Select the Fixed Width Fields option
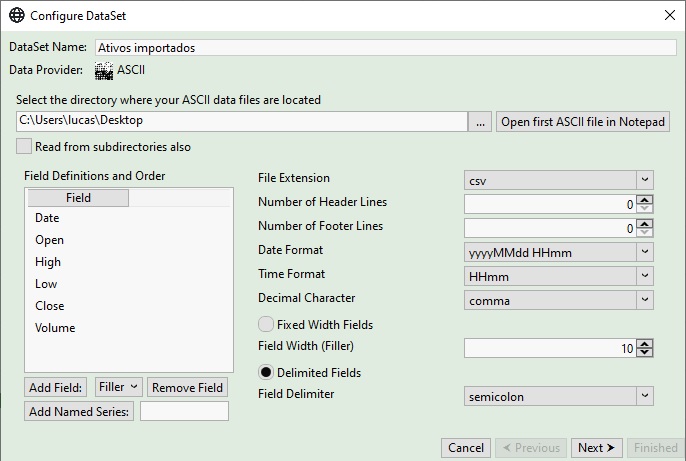 (266, 325)
